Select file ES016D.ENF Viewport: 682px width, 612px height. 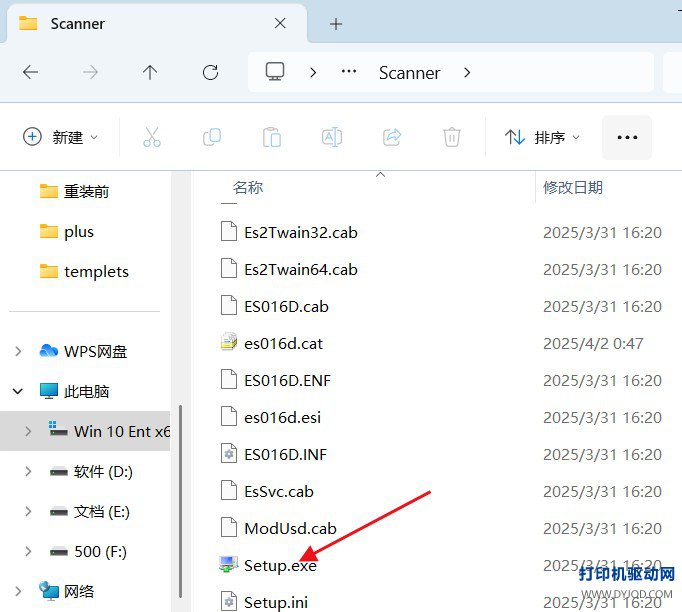coord(288,380)
